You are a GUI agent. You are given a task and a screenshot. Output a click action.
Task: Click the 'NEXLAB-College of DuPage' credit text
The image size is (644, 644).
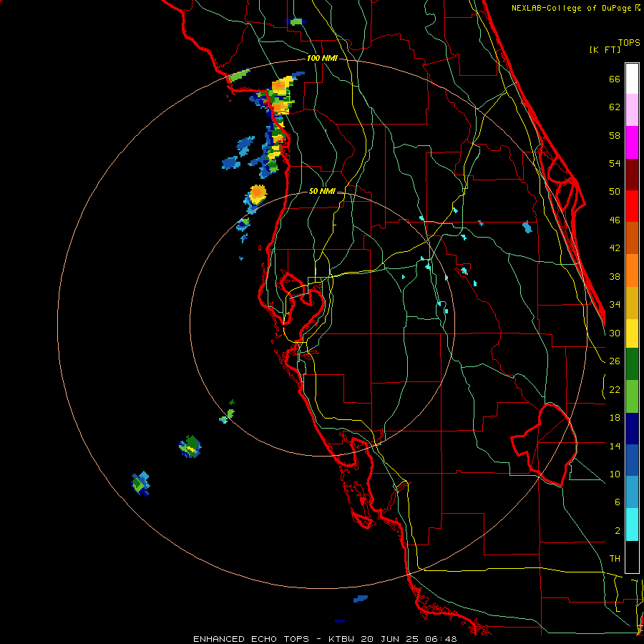coord(571,8)
